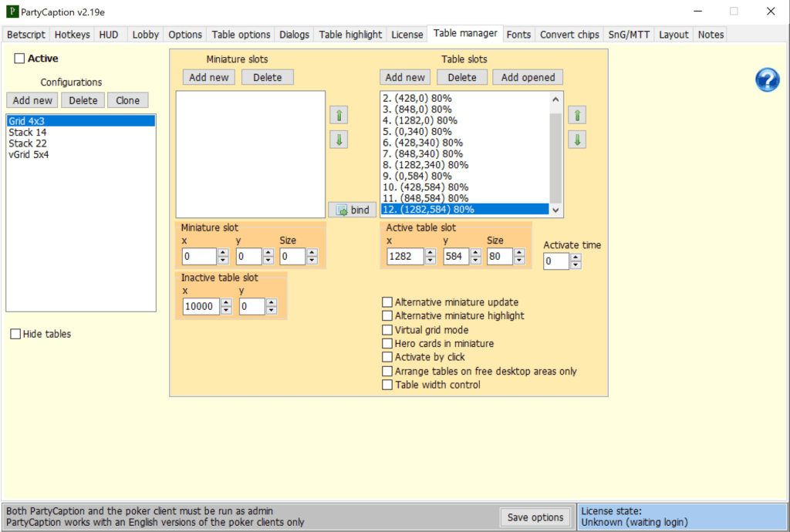Select the Grid 4x3 configuration
Viewport: 790px width, 532px height.
tap(80, 121)
